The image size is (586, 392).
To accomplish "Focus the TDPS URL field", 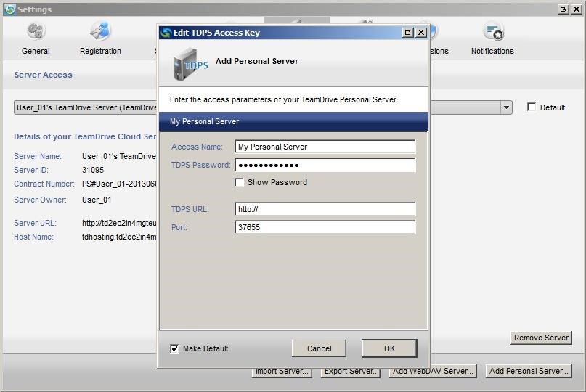I will pos(325,209).
